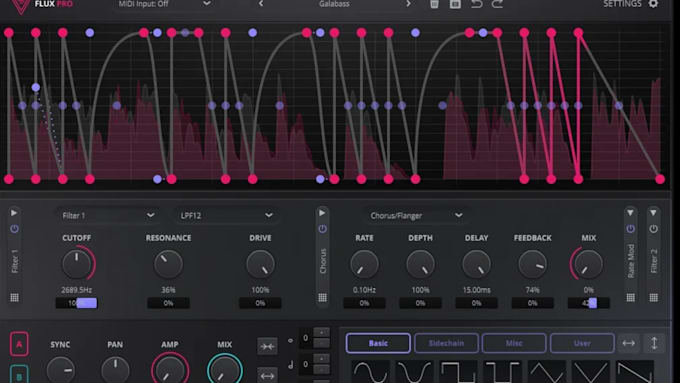Toggle Rate Mod module power
The image size is (680, 383).
point(631,229)
